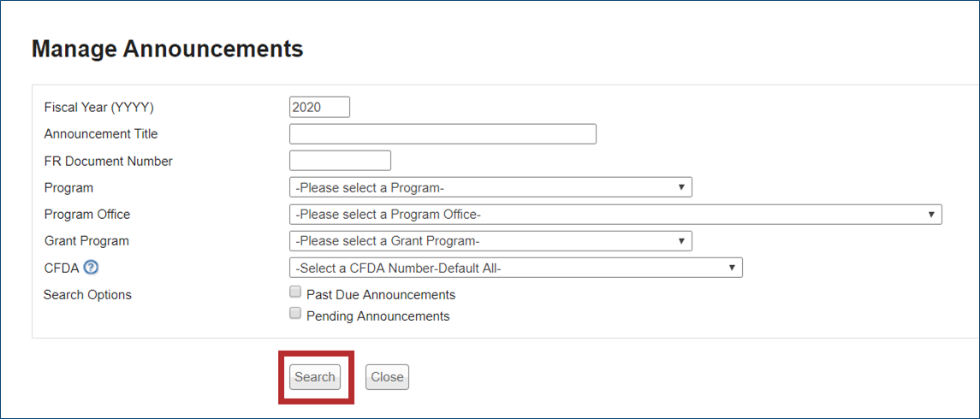
Task: Click the Fiscal Year (YYYY) label
Action: click(x=98, y=107)
